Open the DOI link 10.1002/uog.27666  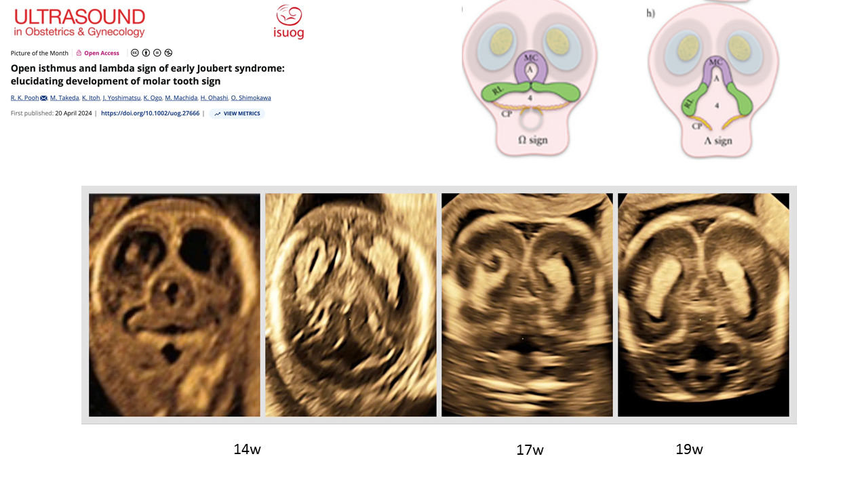click(151, 113)
